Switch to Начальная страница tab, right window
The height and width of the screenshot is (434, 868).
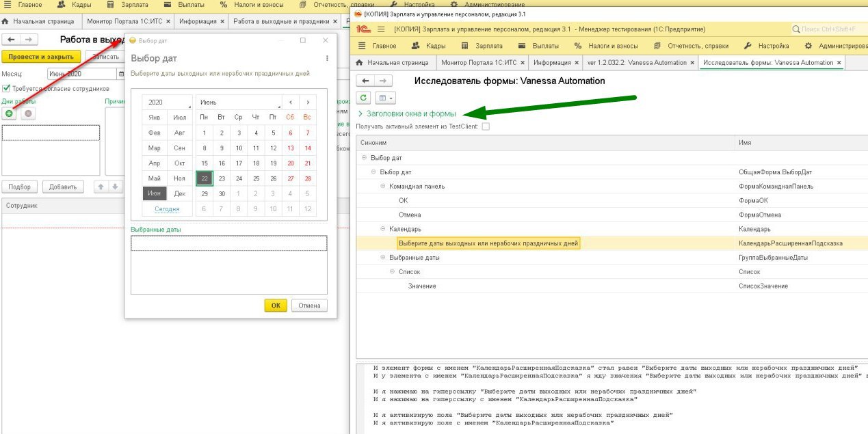click(392, 62)
